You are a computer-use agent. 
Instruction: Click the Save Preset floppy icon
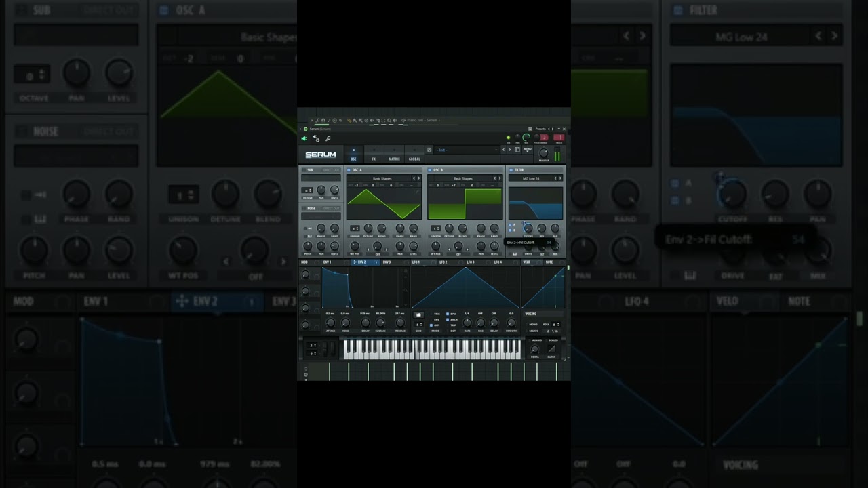[429, 150]
